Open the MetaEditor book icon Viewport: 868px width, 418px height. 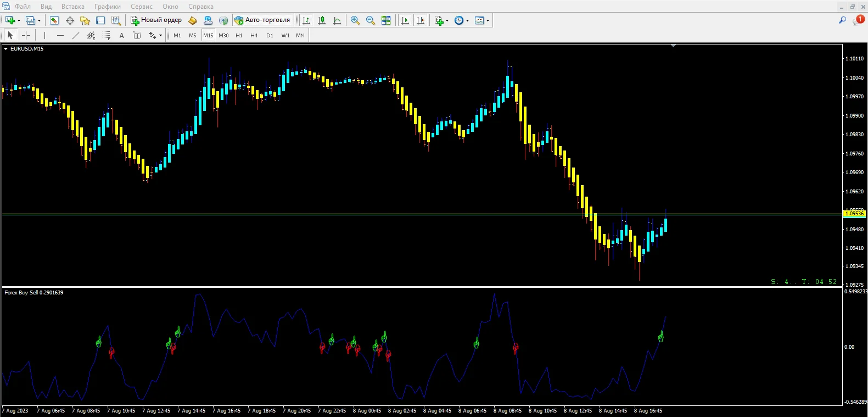tap(192, 20)
